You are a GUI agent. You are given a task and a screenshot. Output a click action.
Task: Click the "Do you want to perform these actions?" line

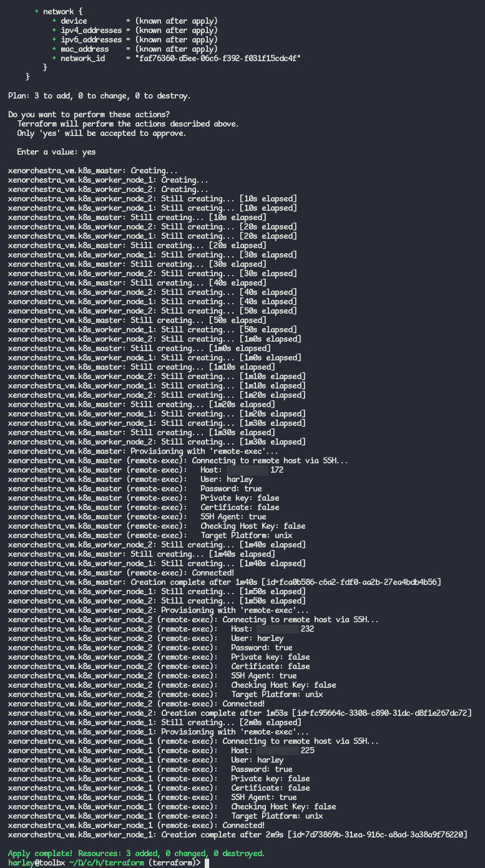[x=89, y=115]
